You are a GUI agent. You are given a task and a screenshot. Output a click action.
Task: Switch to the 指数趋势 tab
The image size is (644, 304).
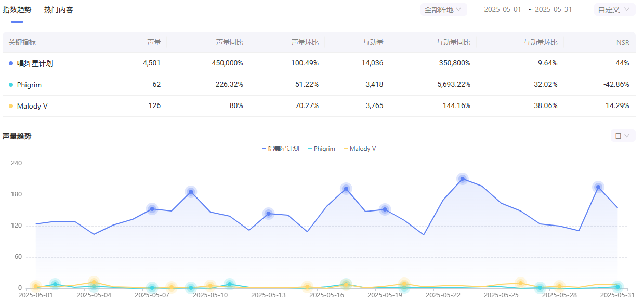click(17, 10)
